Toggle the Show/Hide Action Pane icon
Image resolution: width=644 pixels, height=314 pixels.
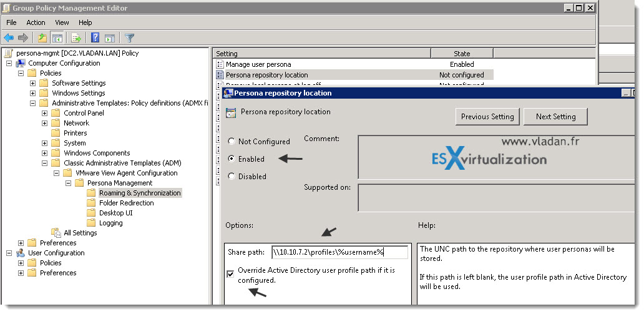110,38
